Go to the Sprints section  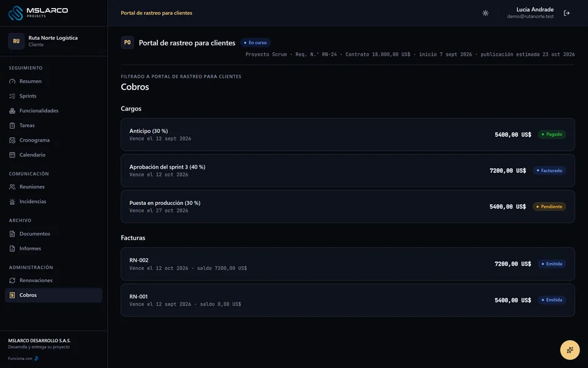pos(54,96)
